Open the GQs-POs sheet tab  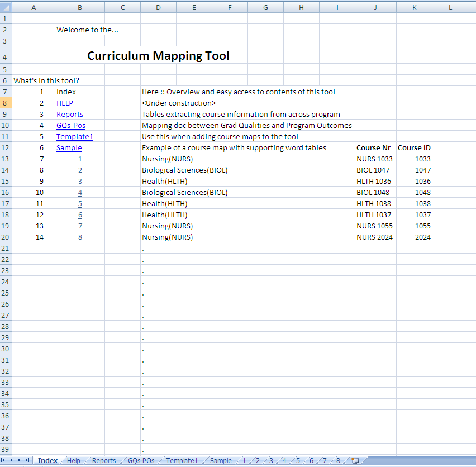pos(141,461)
